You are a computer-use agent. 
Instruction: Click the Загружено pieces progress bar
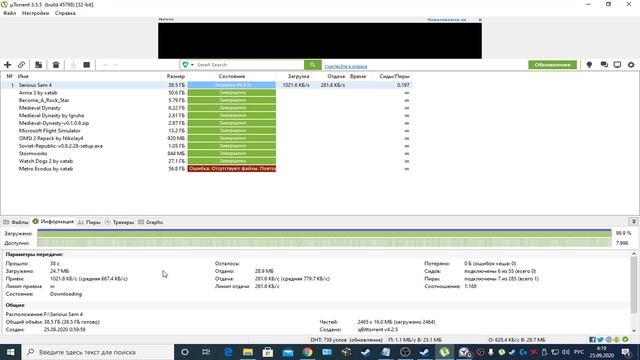tap(324, 233)
